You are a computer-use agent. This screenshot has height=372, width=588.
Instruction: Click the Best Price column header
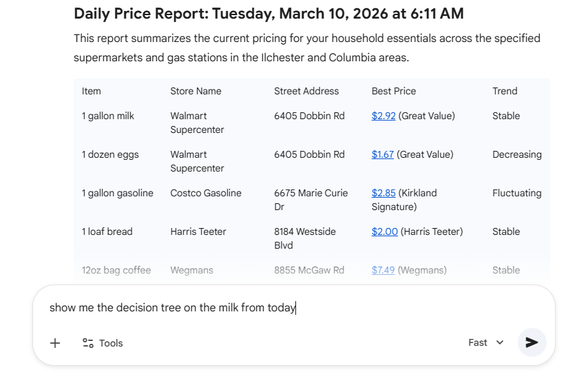pyautogui.click(x=394, y=91)
